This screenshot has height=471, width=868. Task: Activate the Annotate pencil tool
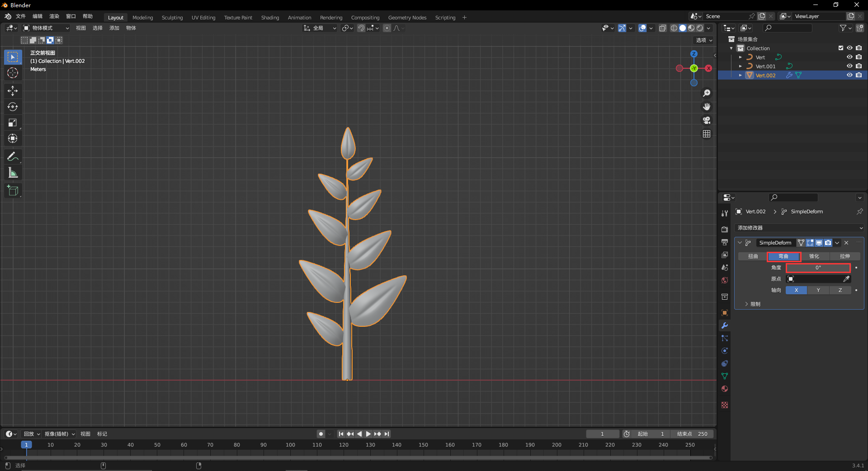[13, 157]
